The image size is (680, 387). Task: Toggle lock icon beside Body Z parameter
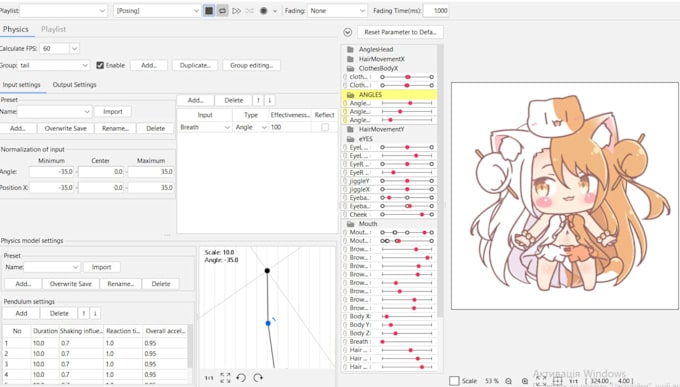coord(345,333)
